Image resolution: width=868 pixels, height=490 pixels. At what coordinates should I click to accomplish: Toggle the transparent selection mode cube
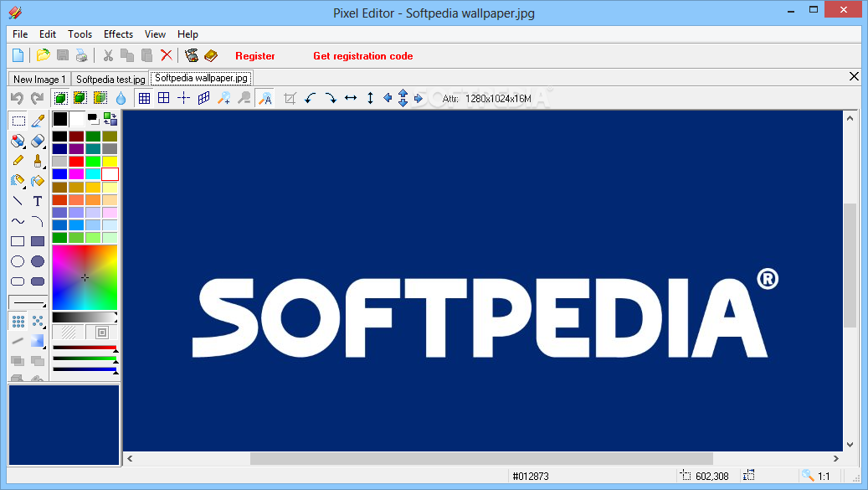coord(100,99)
